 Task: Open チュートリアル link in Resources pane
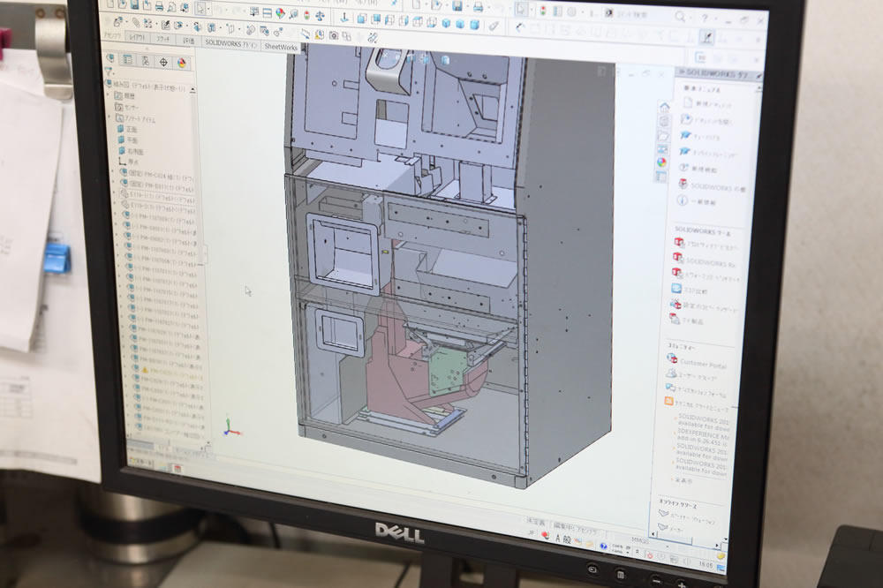point(700,136)
